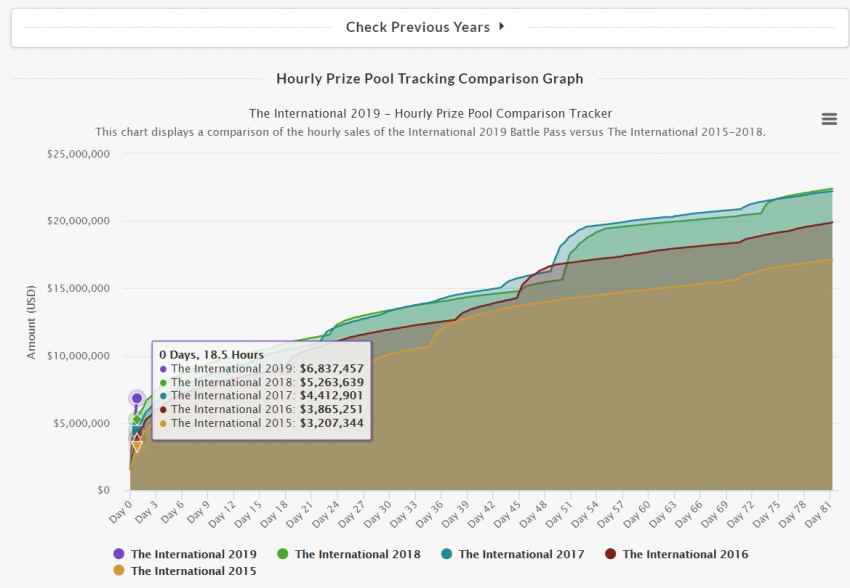Viewport: 850px width, 588px height.
Task: Hide The International 2015 series via legend label
Action: (x=193, y=571)
